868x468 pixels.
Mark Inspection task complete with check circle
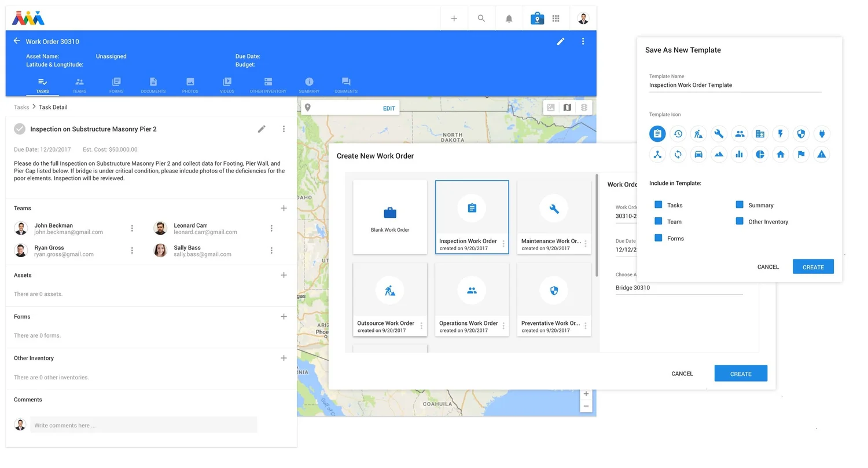pyautogui.click(x=20, y=129)
